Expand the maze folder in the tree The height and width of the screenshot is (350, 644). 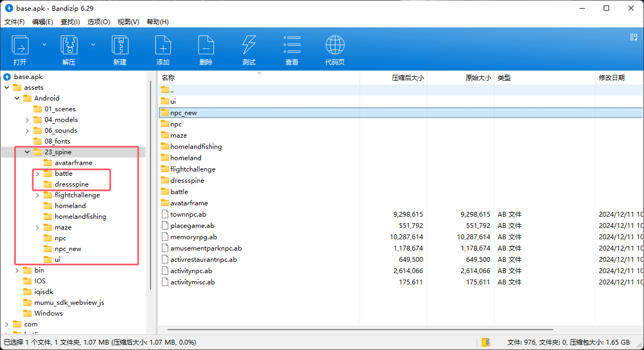[38, 227]
